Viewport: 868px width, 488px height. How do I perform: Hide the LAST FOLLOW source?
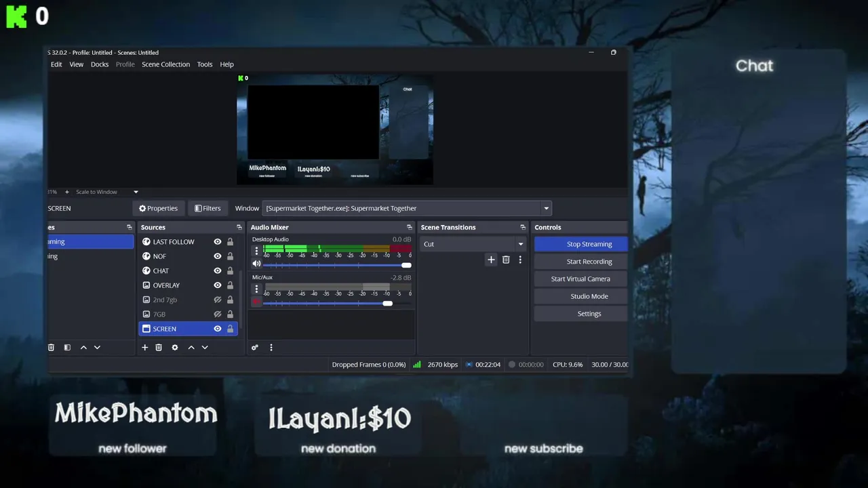click(218, 242)
